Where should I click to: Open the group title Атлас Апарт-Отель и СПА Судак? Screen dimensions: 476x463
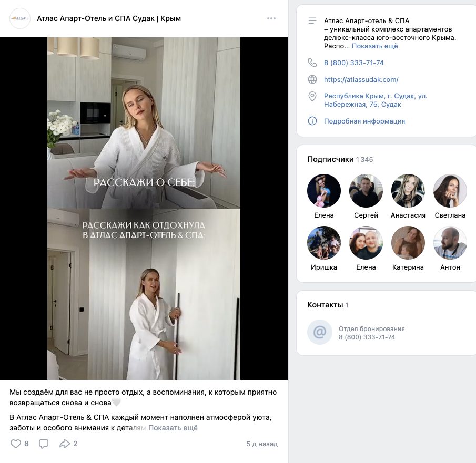(x=109, y=18)
